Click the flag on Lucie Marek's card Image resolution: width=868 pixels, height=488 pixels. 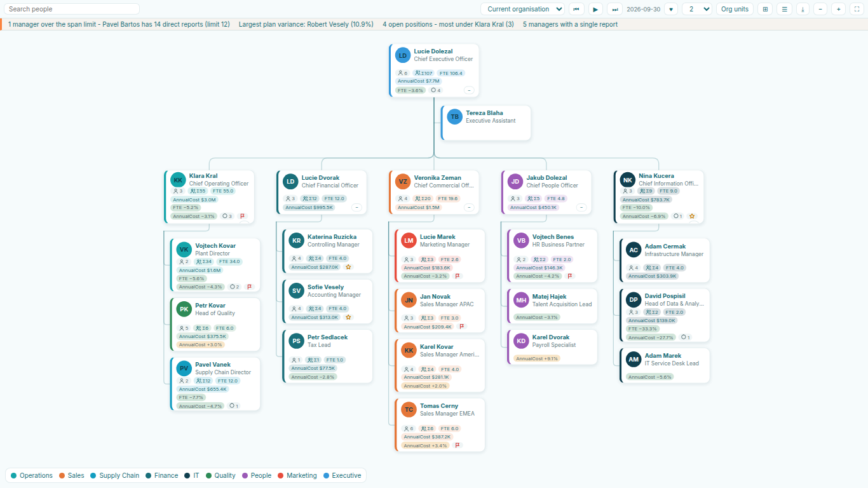click(457, 276)
